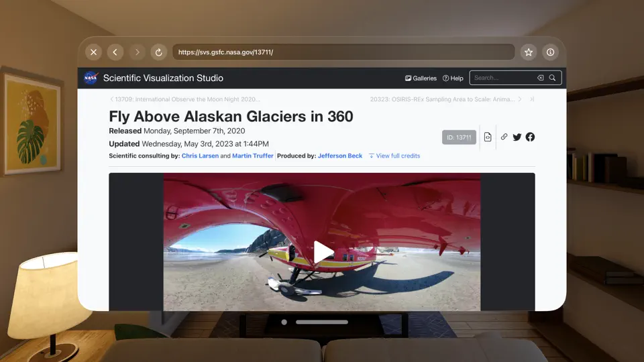Share the page on Facebook
The width and height of the screenshot is (644, 362).
pyautogui.click(x=530, y=137)
